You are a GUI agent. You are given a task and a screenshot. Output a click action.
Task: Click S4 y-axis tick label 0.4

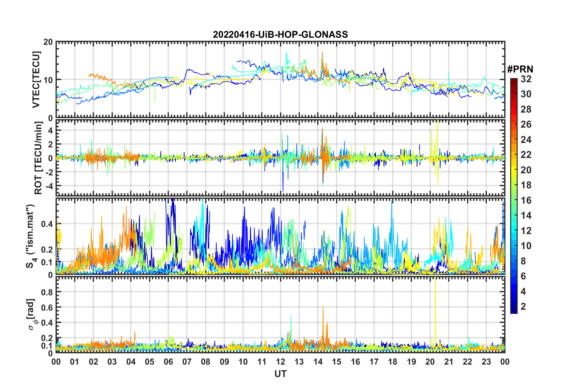[x=47, y=224]
